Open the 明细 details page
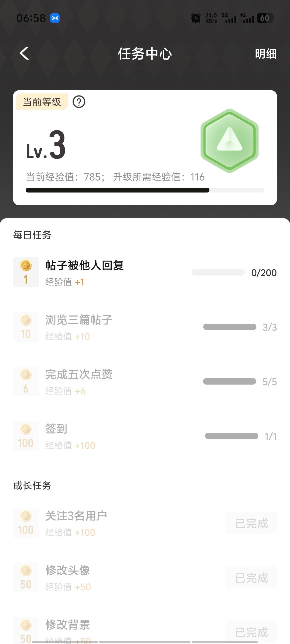The image size is (290, 644). (x=265, y=54)
